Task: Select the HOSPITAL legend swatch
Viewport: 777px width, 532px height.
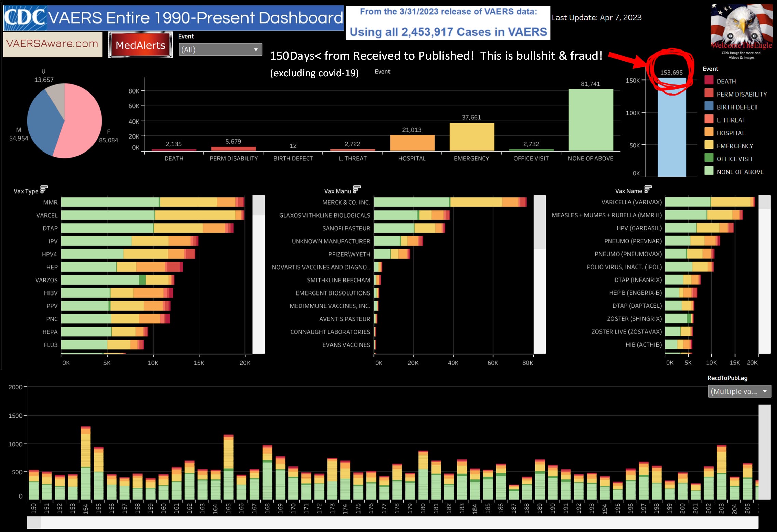Action: pyautogui.click(x=709, y=132)
